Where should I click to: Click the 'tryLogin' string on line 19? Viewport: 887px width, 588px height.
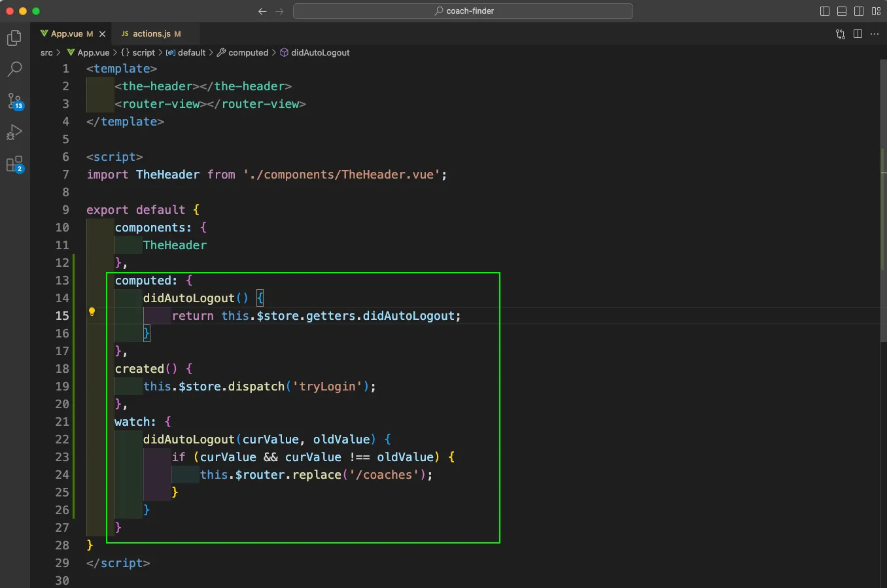pyautogui.click(x=327, y=387)
